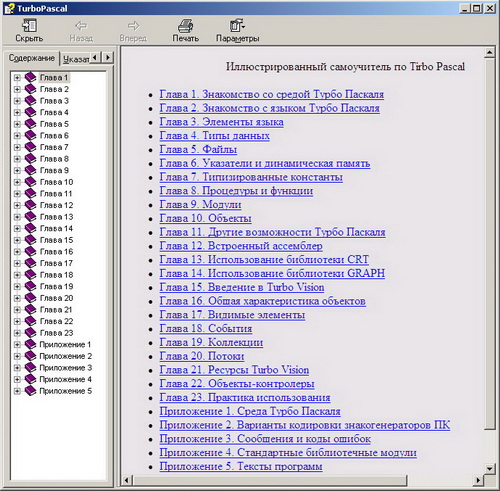
Task: Click the book icon of Глава 7
Action: [30, 147]
